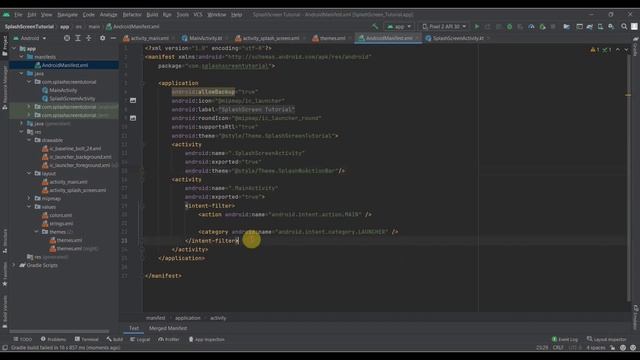Expand the mipmap folder
The width and height of the screenshot is (640, 360).
29,198
